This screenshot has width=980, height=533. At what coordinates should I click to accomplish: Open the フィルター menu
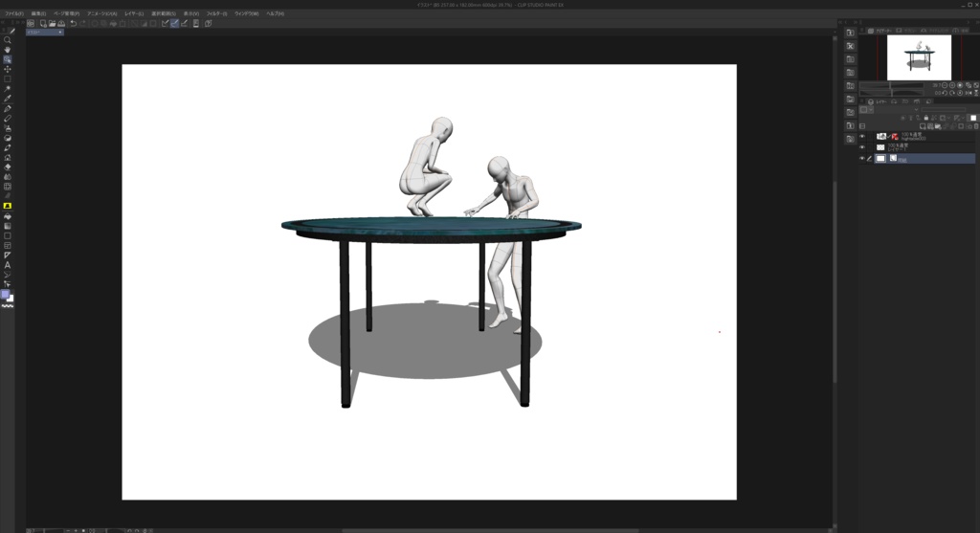point(217,13)
